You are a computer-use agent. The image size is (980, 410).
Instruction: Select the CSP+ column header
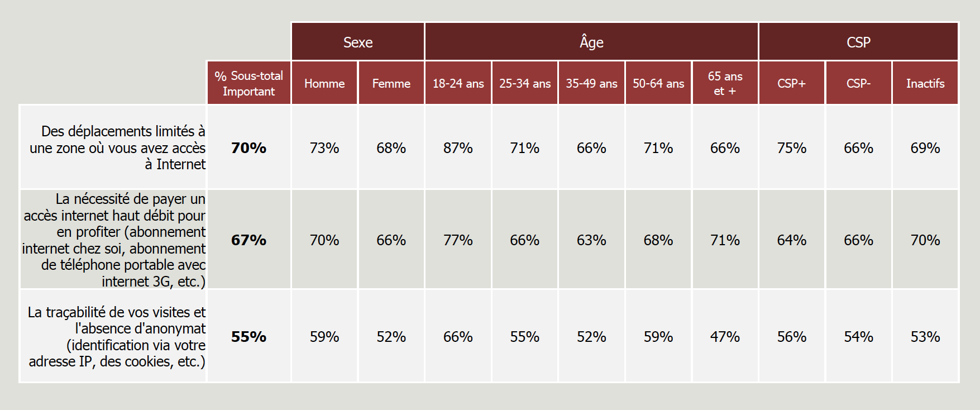click(x=791, y=83)
